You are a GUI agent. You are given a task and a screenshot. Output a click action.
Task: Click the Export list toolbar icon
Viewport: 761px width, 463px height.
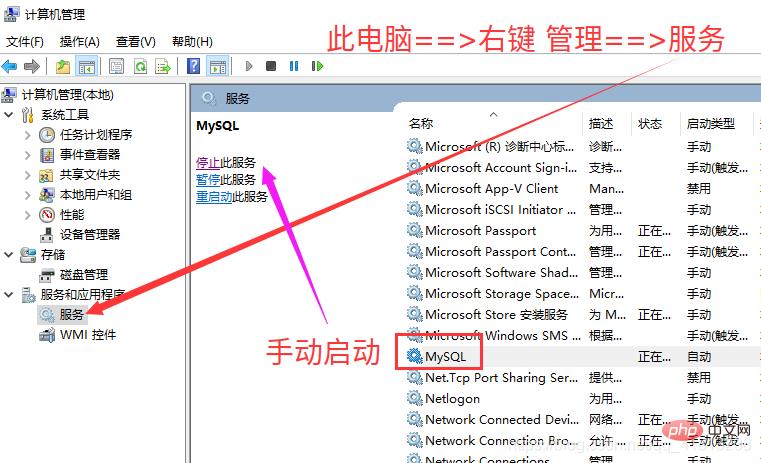point(163,66)
